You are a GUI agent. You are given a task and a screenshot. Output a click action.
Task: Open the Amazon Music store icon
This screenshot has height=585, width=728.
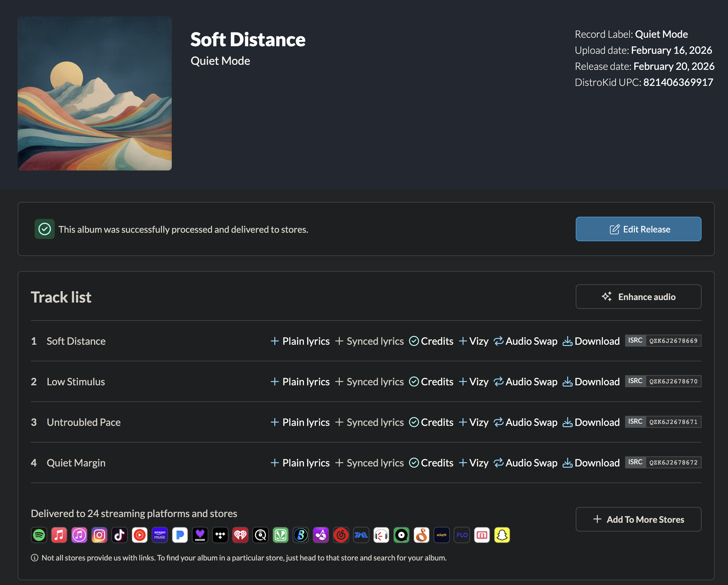tap(160, 535)
